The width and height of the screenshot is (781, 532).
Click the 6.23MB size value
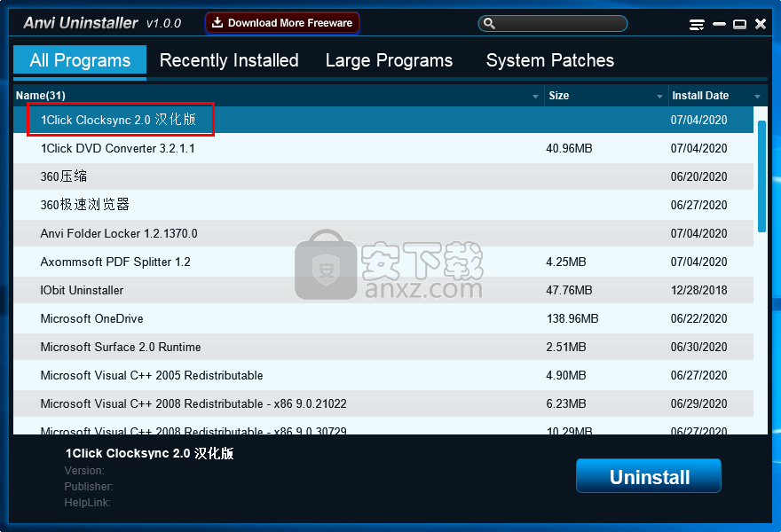(566, 403)
